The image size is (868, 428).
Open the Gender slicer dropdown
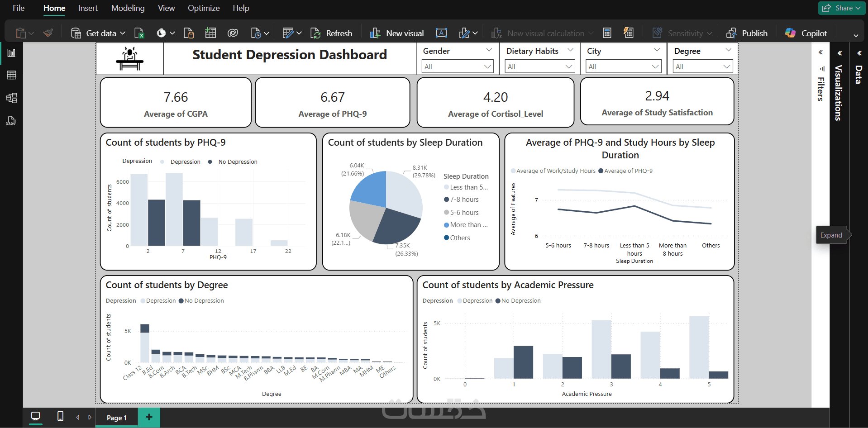point(457,67)
